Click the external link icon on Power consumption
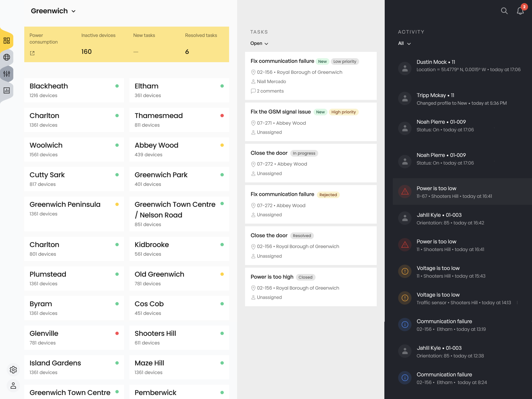 coord(33,53)
